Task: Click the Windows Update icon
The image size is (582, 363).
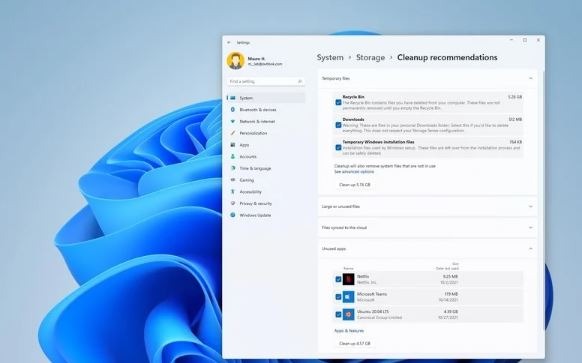Action: tap(233, 215)
